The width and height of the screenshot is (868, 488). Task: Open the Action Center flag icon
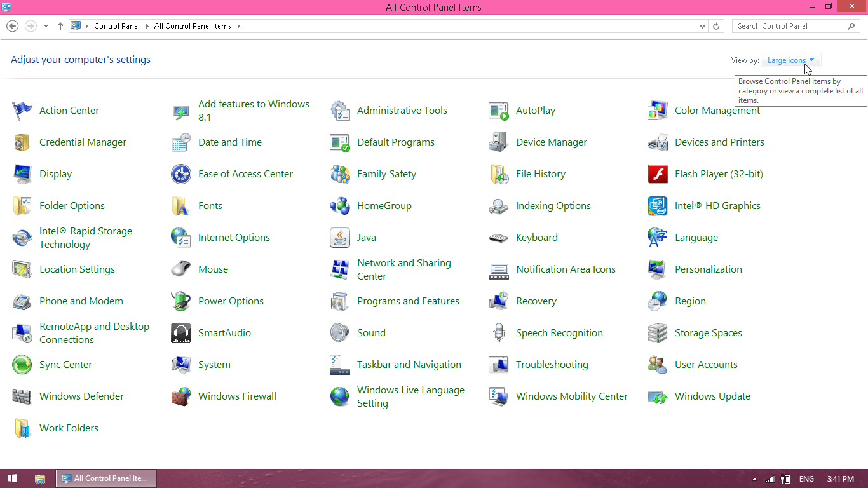tap(22, 111)
